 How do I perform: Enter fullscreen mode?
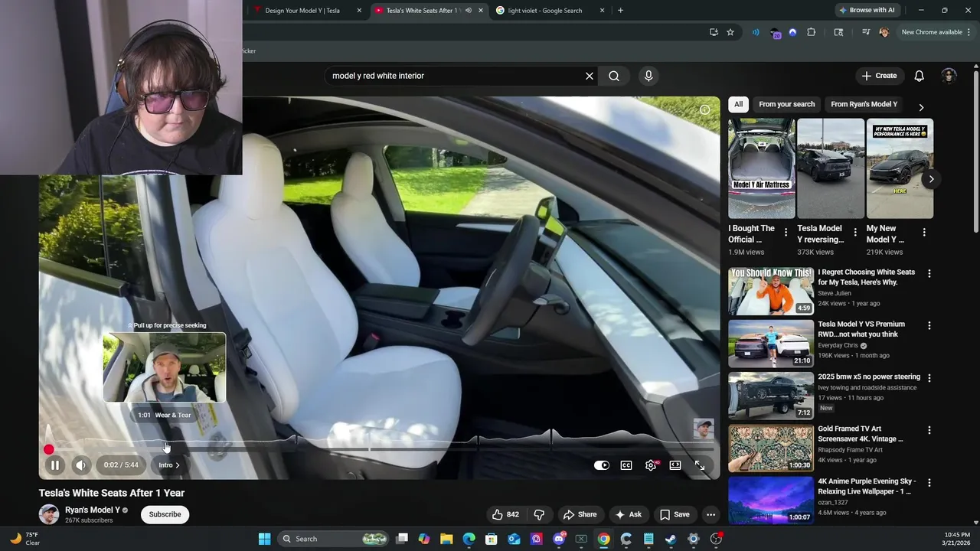700,465
